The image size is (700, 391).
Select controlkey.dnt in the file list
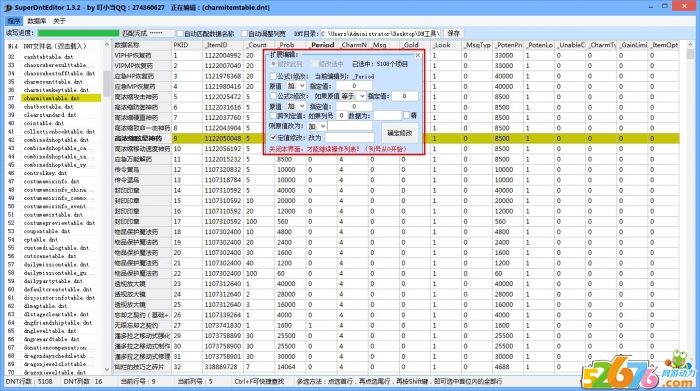click(45, 173)
